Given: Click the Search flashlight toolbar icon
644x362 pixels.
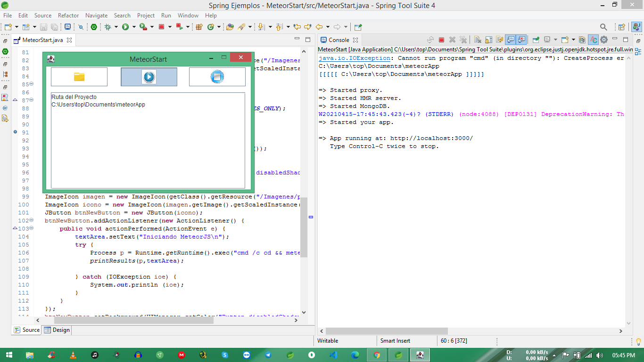Looking at the screenshot, I should [x=241, y=27].
